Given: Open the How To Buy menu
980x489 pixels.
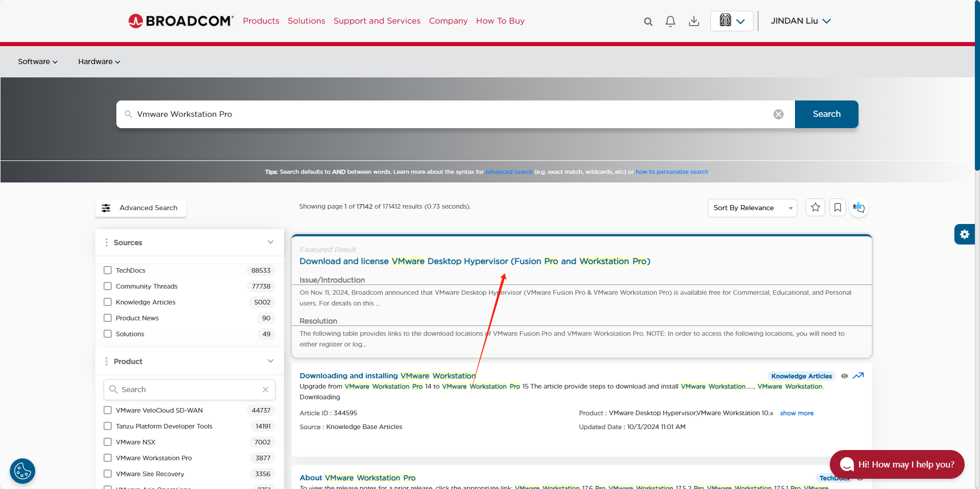Looking at the screenshot, I should click(500, 21).
